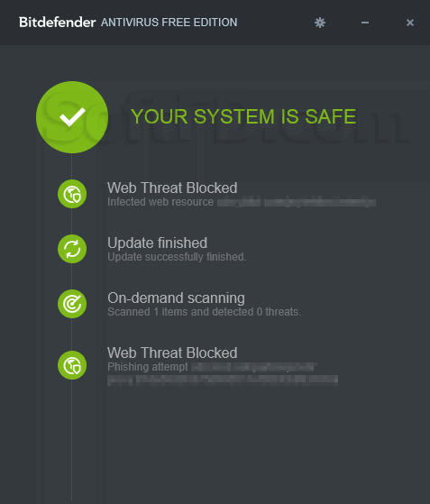
Task: Click the blurred URL under Phishing attempt
Action: pyautogui.click(x=223, y=380)
